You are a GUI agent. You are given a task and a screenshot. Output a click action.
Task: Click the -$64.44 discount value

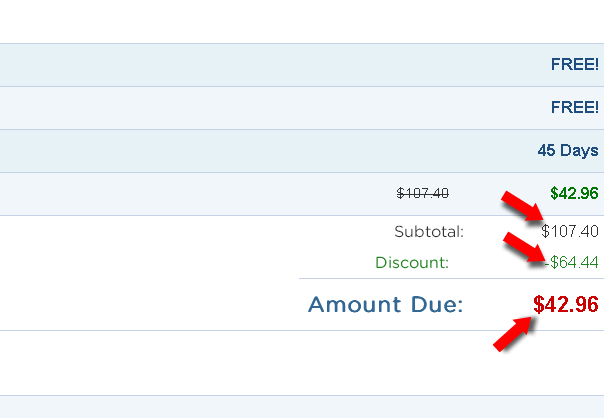(x=572, y=262)
